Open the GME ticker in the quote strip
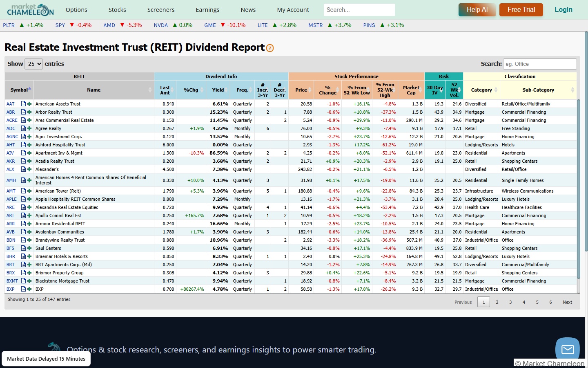This screenshot has width=588, height=368. [210, 25]
